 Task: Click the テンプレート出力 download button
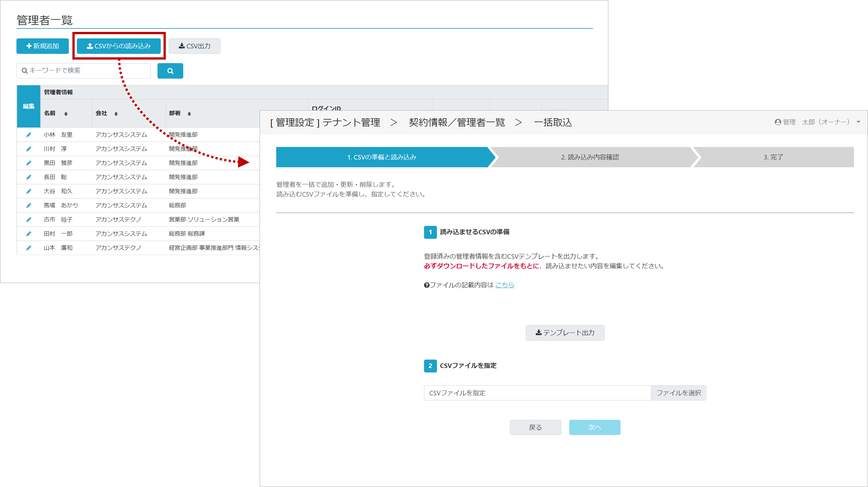(565, 333)
